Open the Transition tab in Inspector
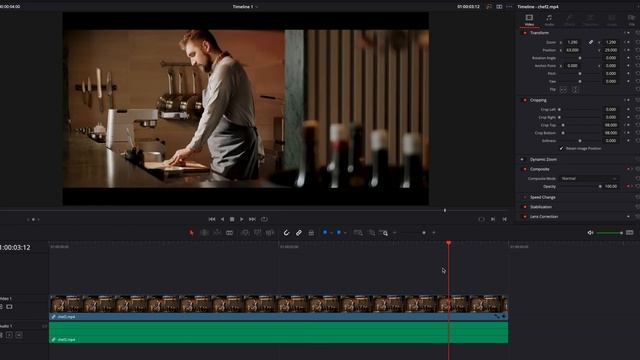 590,20
